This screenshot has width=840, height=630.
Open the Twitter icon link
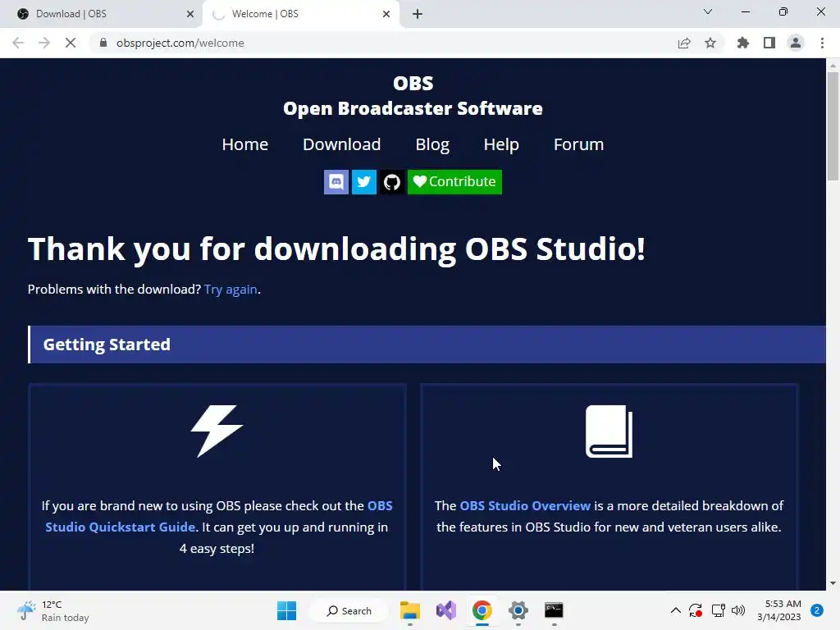(x=363, y=181)
